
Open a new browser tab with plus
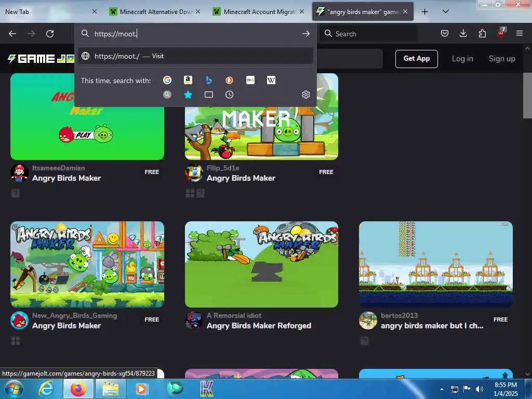click(424, 12)
